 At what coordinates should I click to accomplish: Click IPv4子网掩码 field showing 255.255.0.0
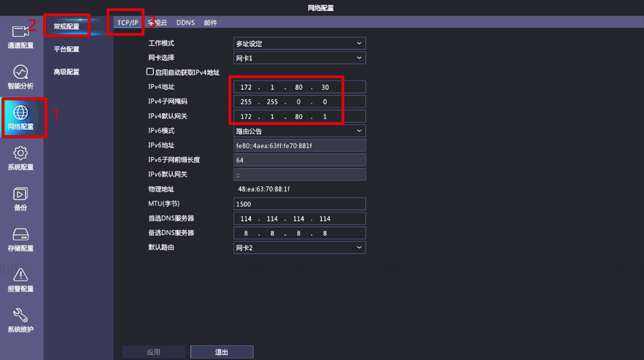click(x=300, y=102)
